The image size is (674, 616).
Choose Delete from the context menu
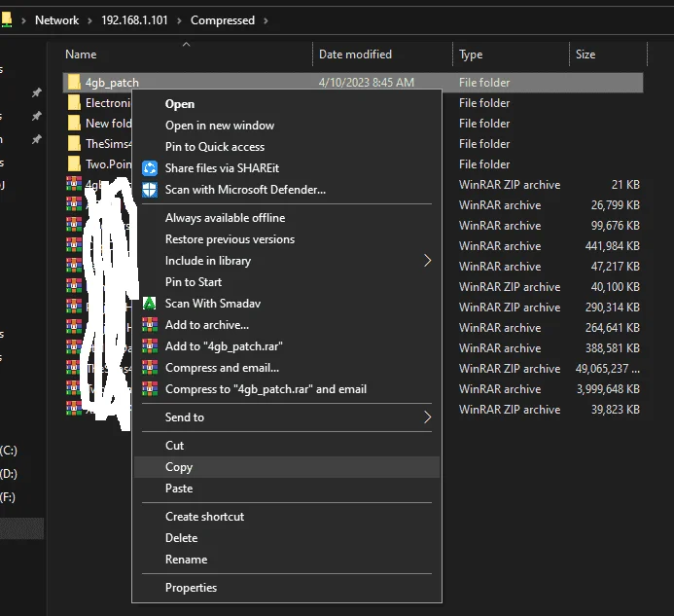pos(287,538)
